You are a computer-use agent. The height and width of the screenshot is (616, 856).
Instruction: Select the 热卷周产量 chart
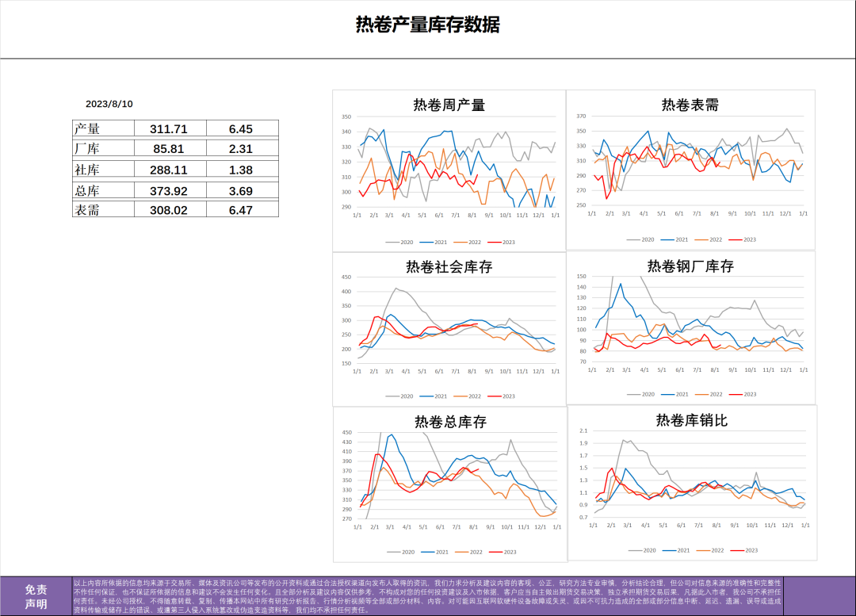pyautogui.click(x=448, y=104)
